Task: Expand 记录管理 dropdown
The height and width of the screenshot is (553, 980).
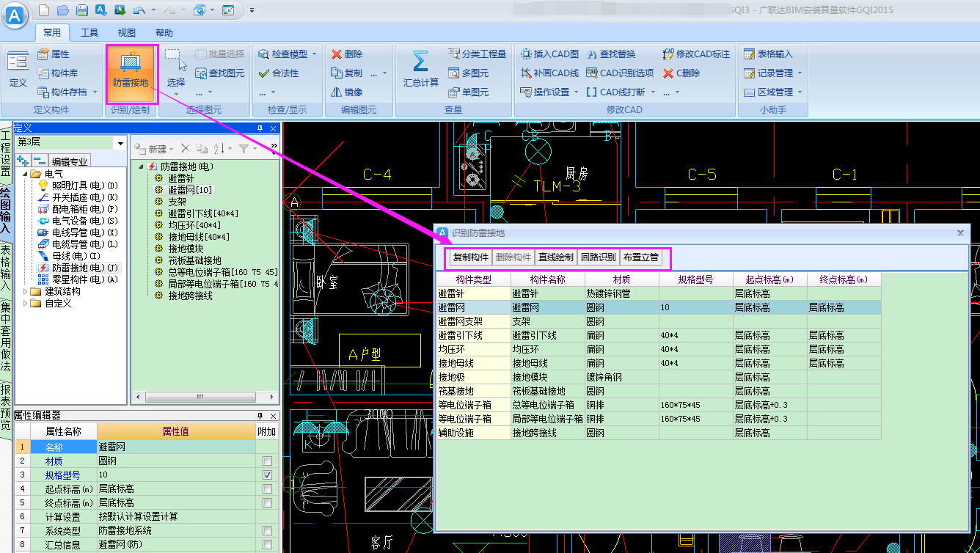Action: 800,73
